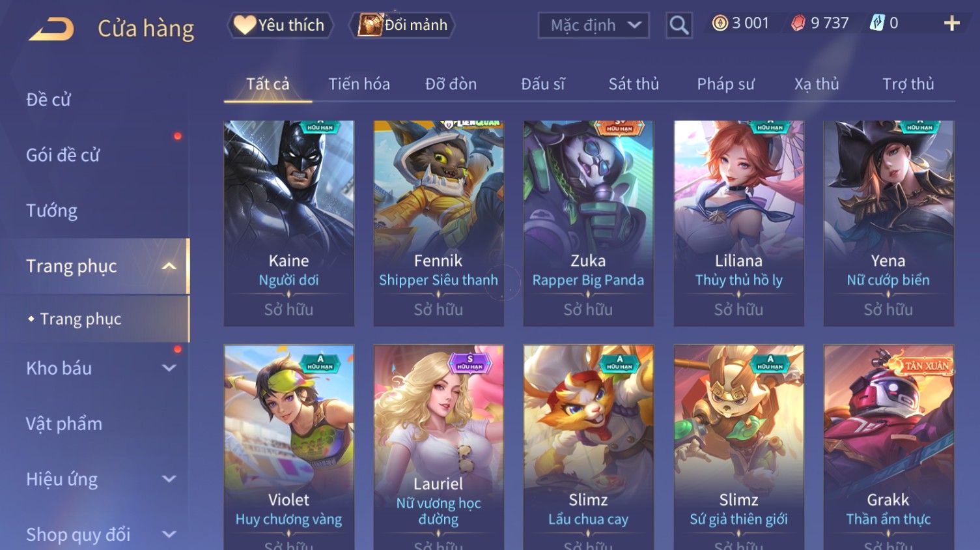Click the golden back arrow icon
This screenshot has height=550, width=980.
tap(51, 29)
